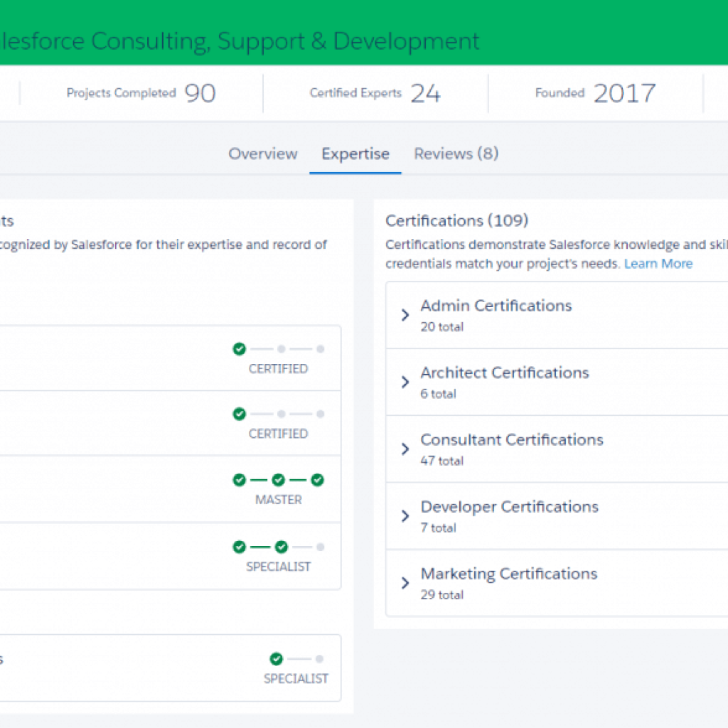728x728 pixels.
Task: Click the Certified Experts 24 value
Action: point(425,93)
